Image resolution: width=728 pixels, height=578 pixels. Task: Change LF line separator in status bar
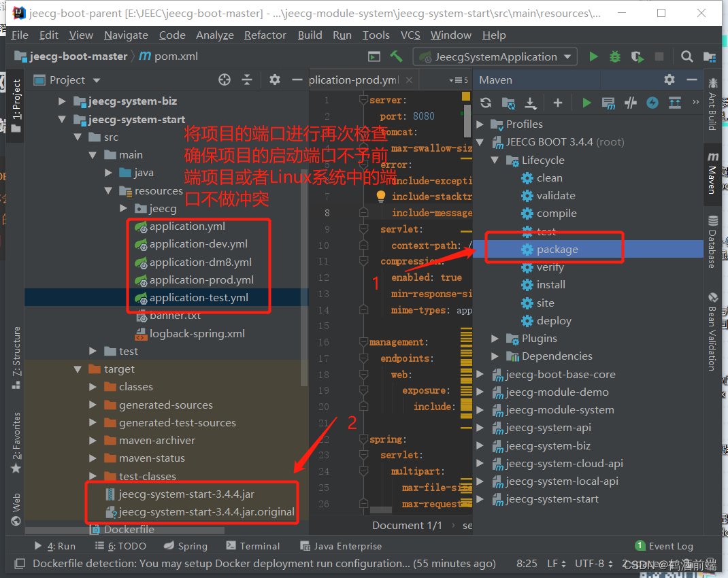557,564
